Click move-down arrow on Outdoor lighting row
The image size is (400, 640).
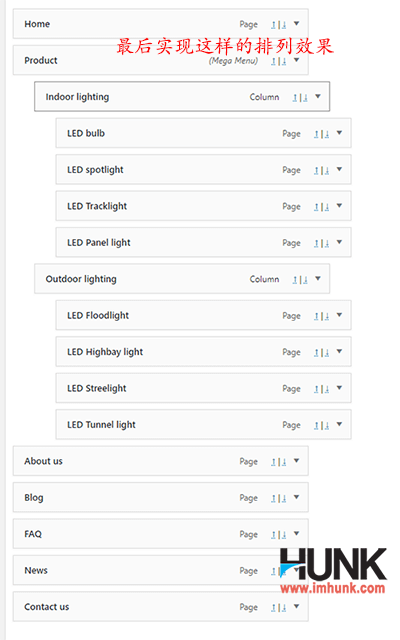coord(305,280)
